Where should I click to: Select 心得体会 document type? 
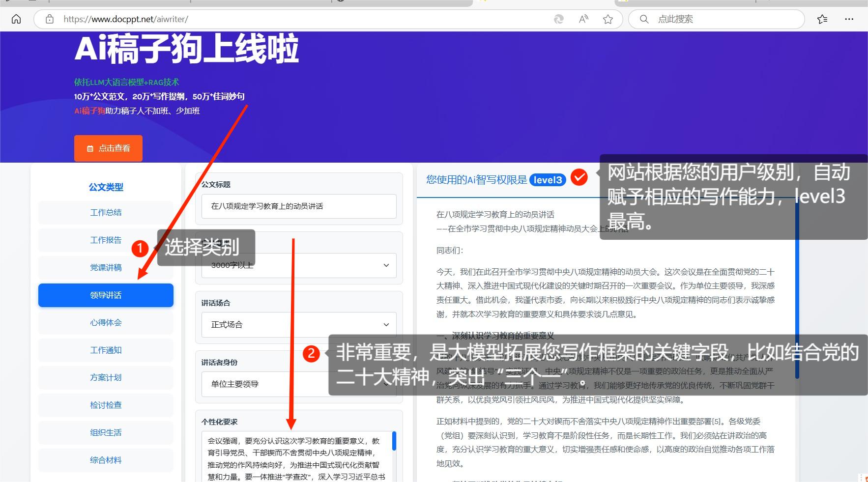coord(106,323)
